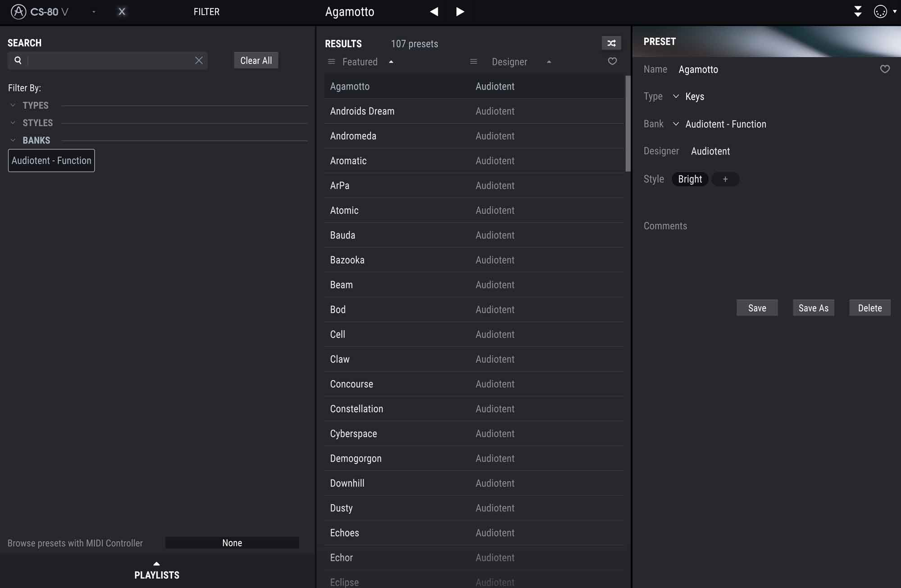Expand the TYPES filter section
The image size is (901, 588).
pyautogui.click(x=35, y=105)
